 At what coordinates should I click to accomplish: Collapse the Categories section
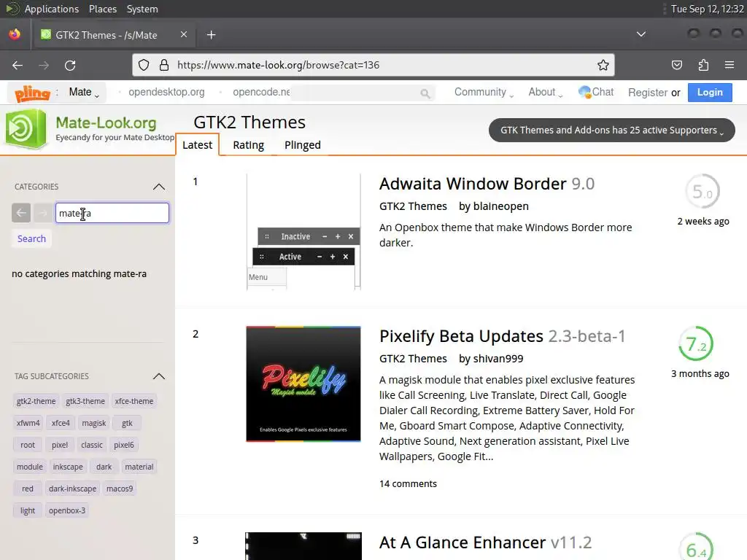158,187
